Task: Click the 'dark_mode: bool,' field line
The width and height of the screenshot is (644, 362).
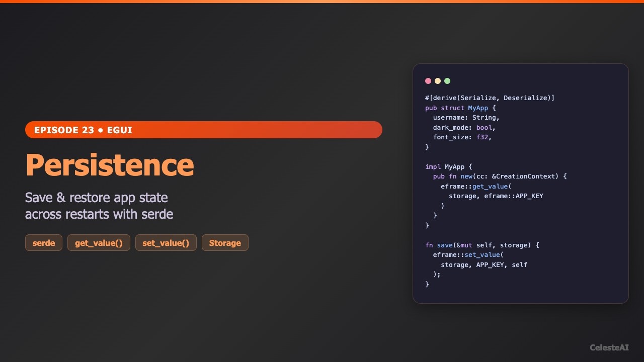Action: click(464, 128)
